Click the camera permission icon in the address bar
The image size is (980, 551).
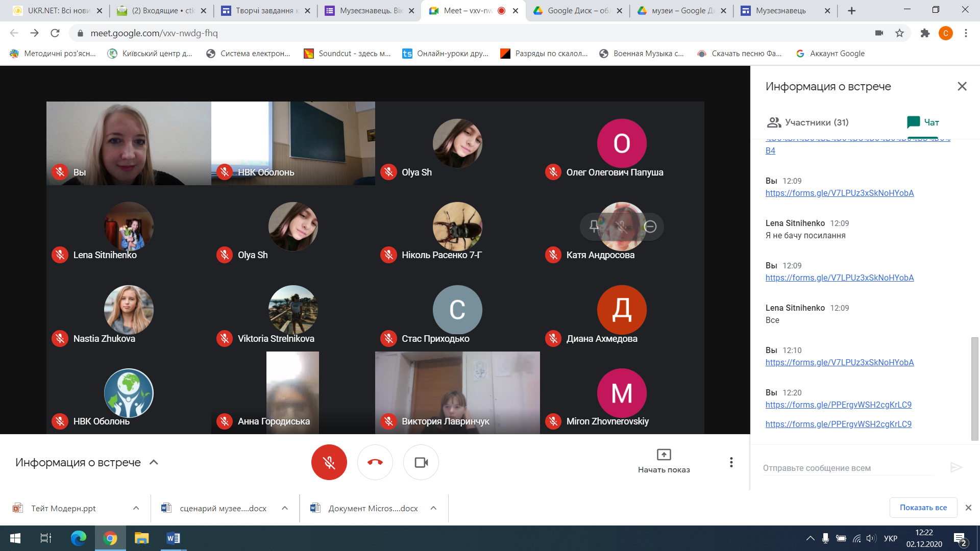click(879, 33)
